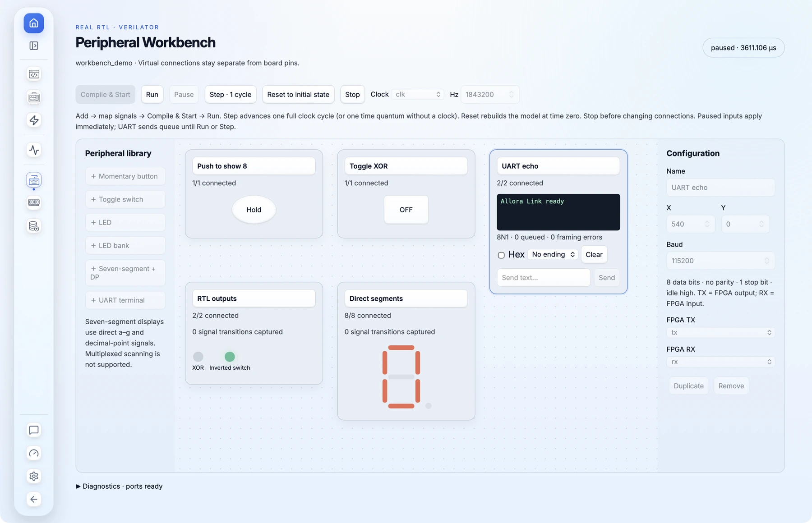Click Duplicate in the Configuration panel
Screen dimensions: 812x523
689,386
